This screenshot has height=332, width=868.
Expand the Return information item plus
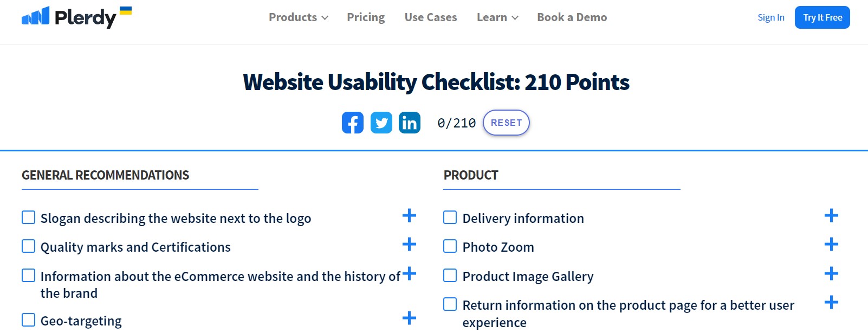point(831,302)
